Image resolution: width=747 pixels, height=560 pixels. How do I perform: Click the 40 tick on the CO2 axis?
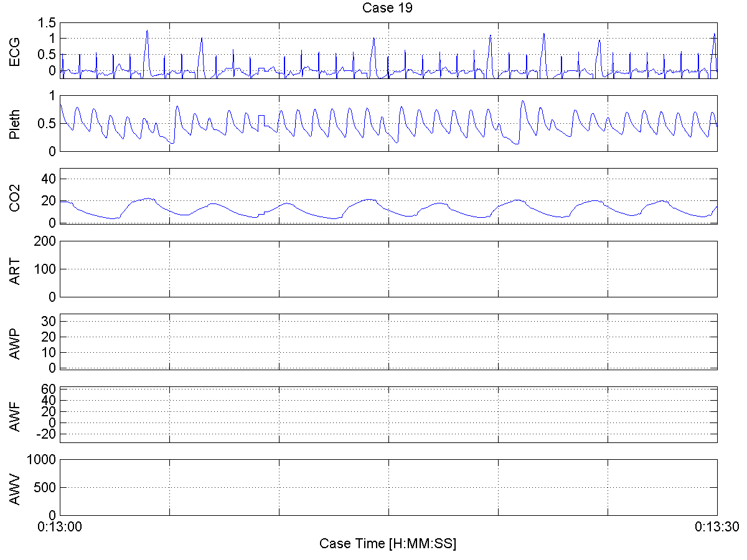[49, 179]
